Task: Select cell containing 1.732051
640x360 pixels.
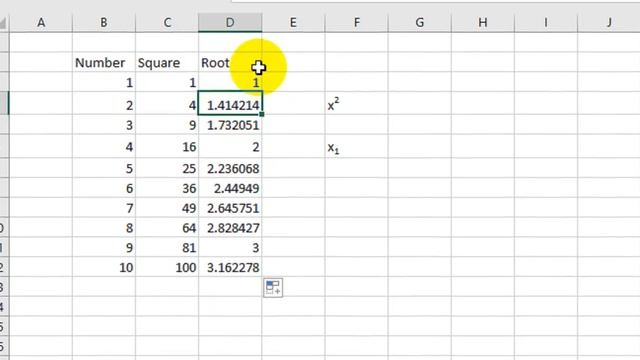Action: (x=230, y=125)
